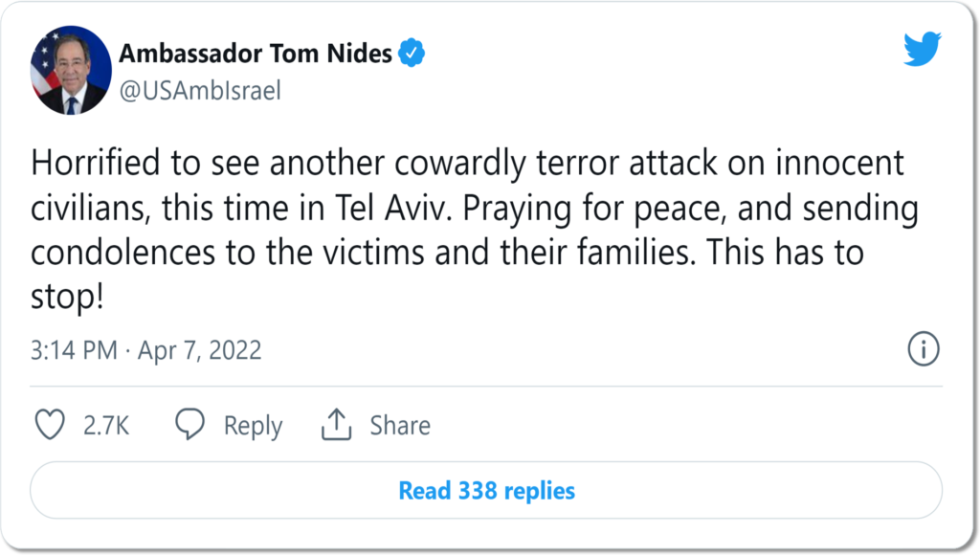
Task: Click the share arrow icon
Action: point(337,425)
